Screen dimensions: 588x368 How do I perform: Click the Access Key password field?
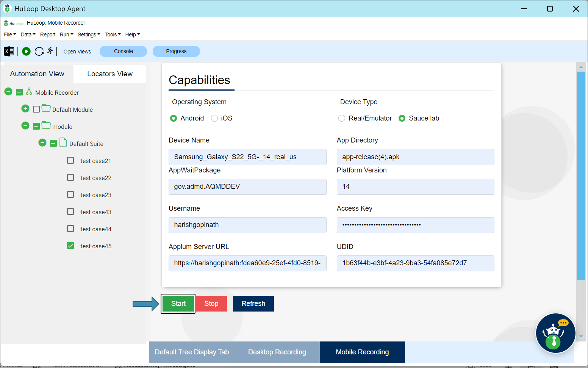point(415,225)
